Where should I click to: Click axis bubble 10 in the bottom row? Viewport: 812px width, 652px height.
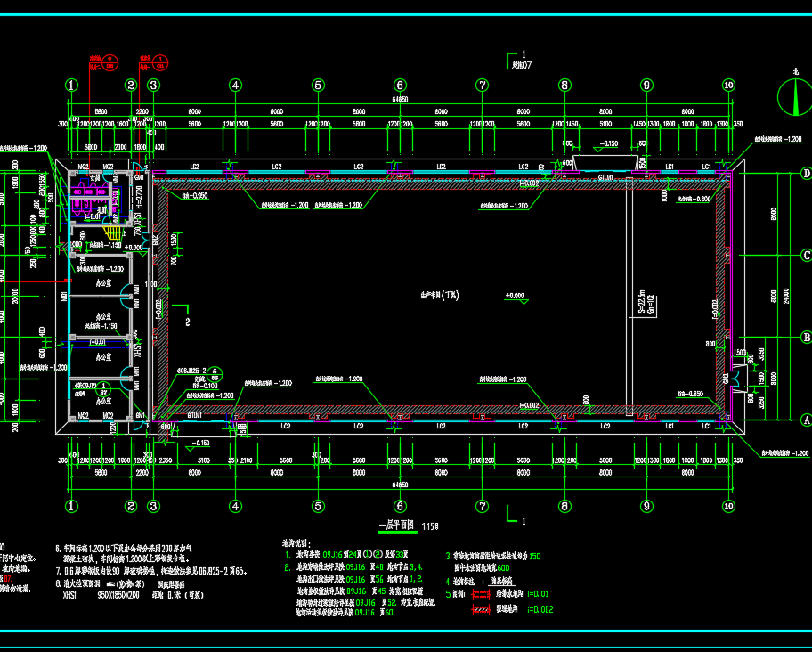[728, 506]
